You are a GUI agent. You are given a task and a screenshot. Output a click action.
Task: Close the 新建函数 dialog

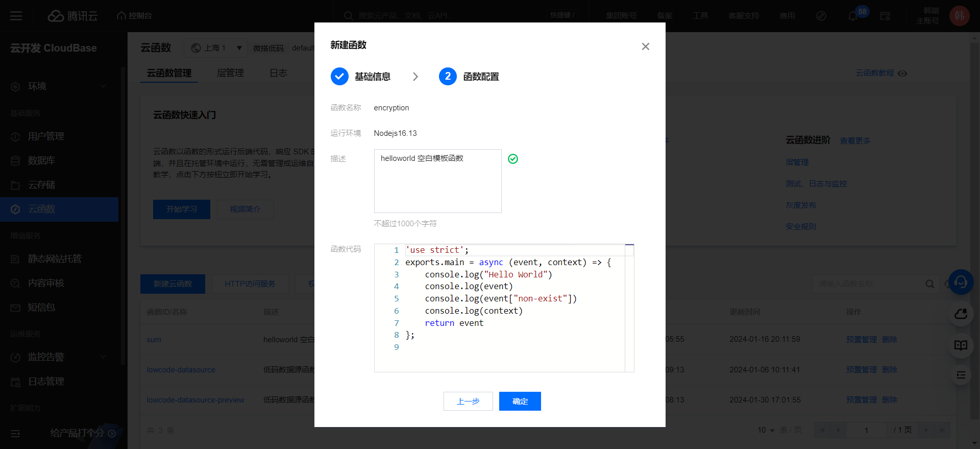coord(646,46)
